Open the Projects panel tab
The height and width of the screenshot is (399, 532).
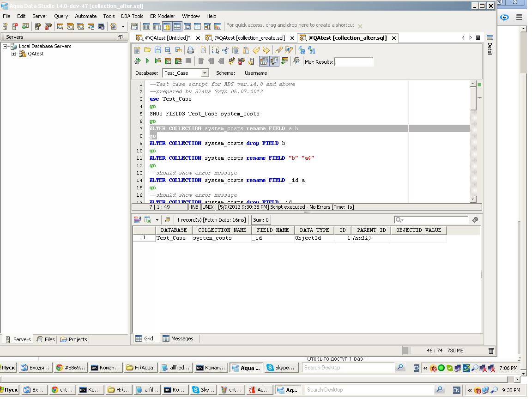coord(74,339)
